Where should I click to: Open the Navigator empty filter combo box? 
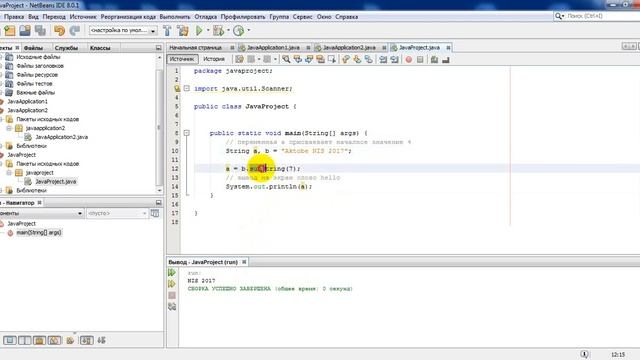[117, 213]
